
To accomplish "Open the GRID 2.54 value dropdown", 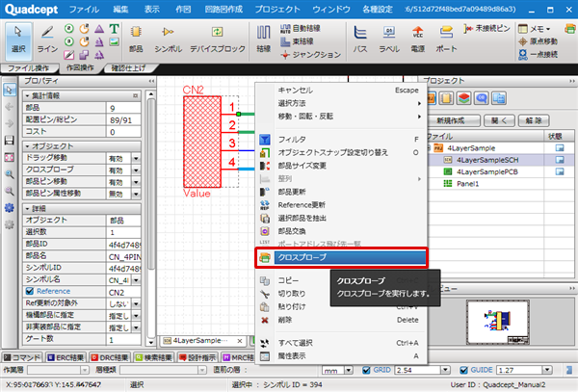I will pos(446,370).
